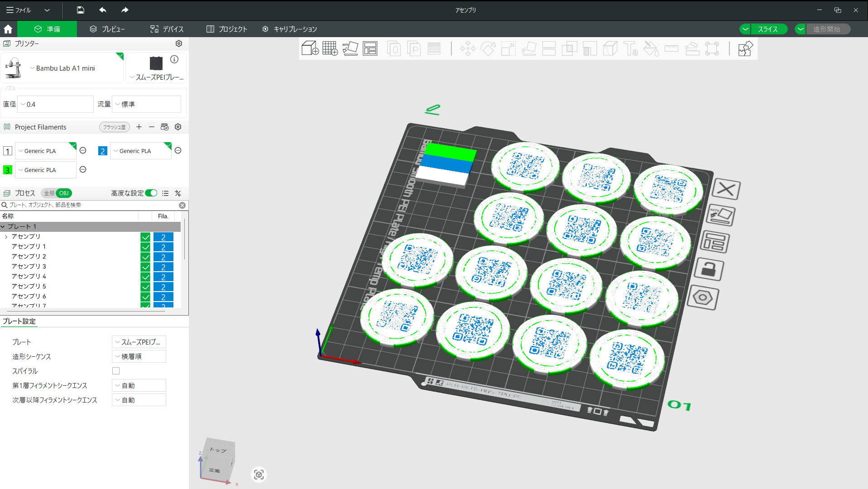The width and height of the screenshot is (868, 489).
Task: Collapse the プレート 1 tree node
Action: click(x=3, y=226)
